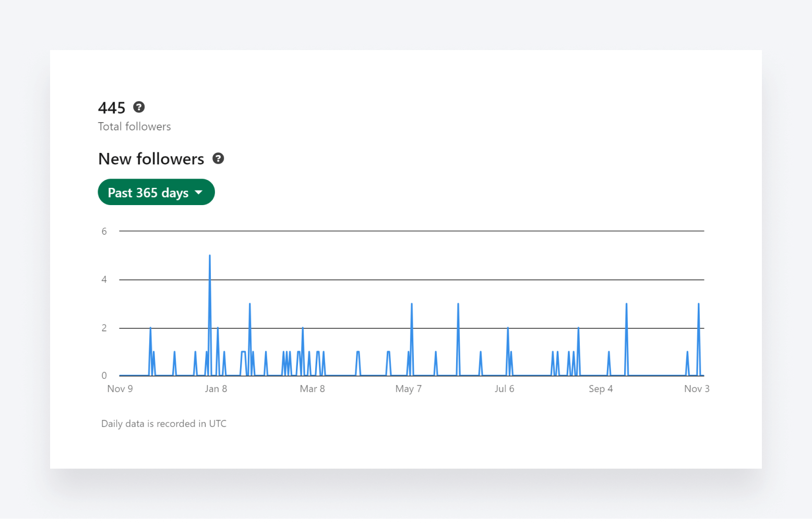Open the Past 365 days dropdown
The image size is (812, 525).
[x=156, y=193]
